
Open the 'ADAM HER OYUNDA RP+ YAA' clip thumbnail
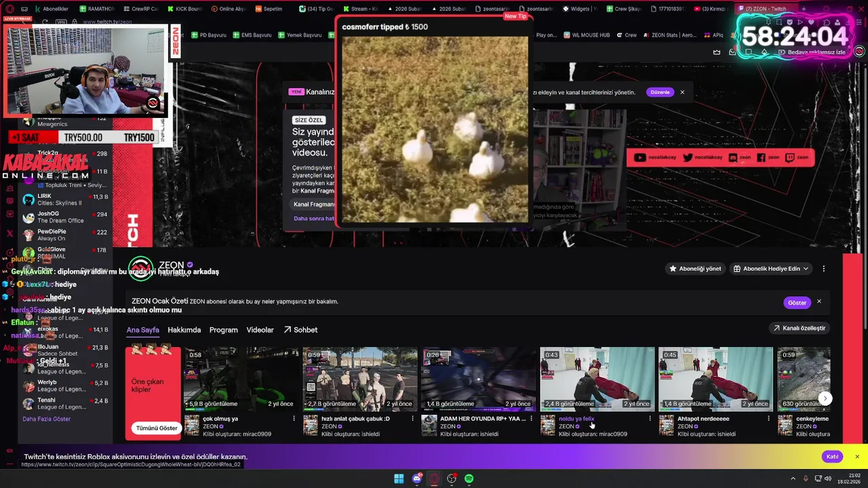(478, 379)
